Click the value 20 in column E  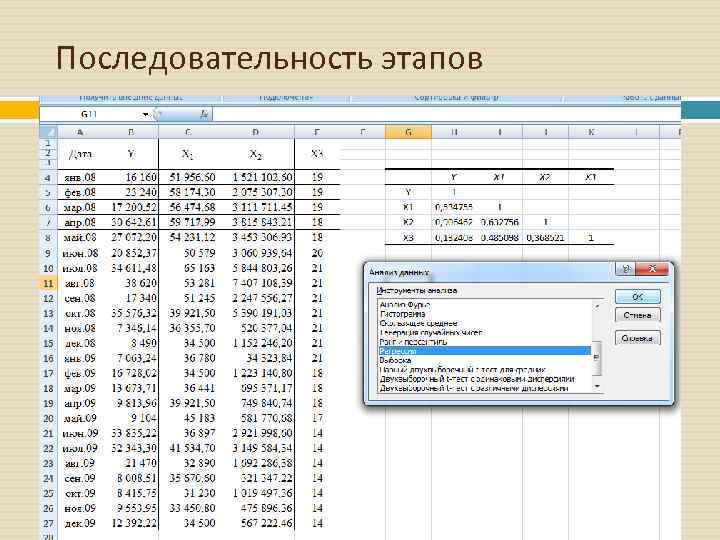[317, 253]
